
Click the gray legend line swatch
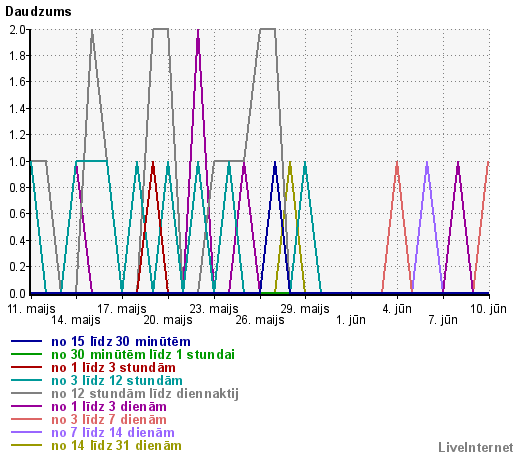[26, 393]
